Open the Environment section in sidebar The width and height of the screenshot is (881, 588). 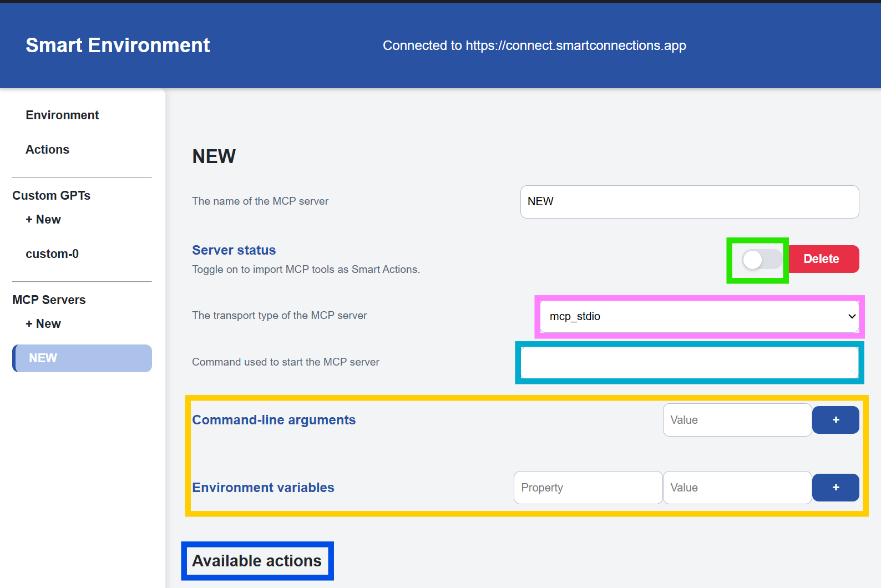(x=62, y=115)
